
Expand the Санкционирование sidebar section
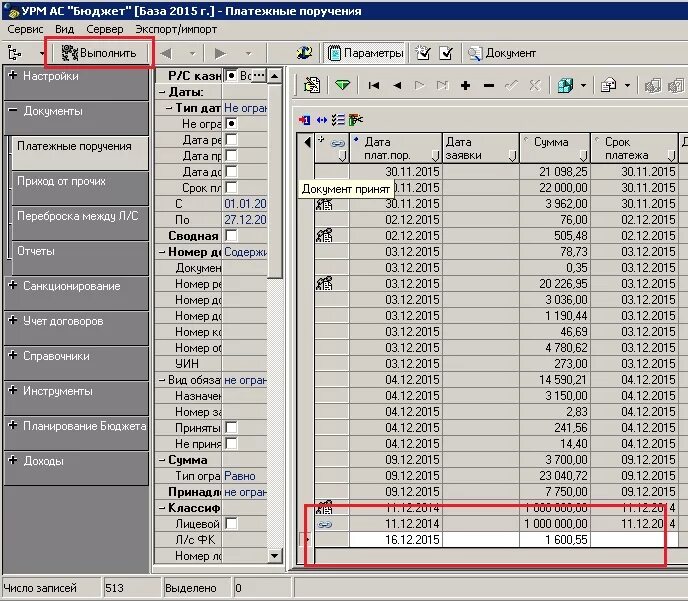tap(13, 285)
